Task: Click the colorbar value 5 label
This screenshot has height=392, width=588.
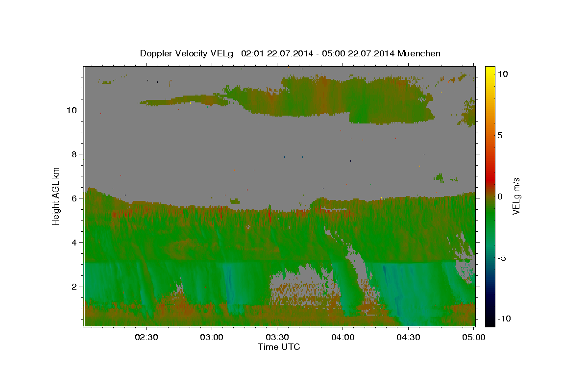Action: click(500, 135)
